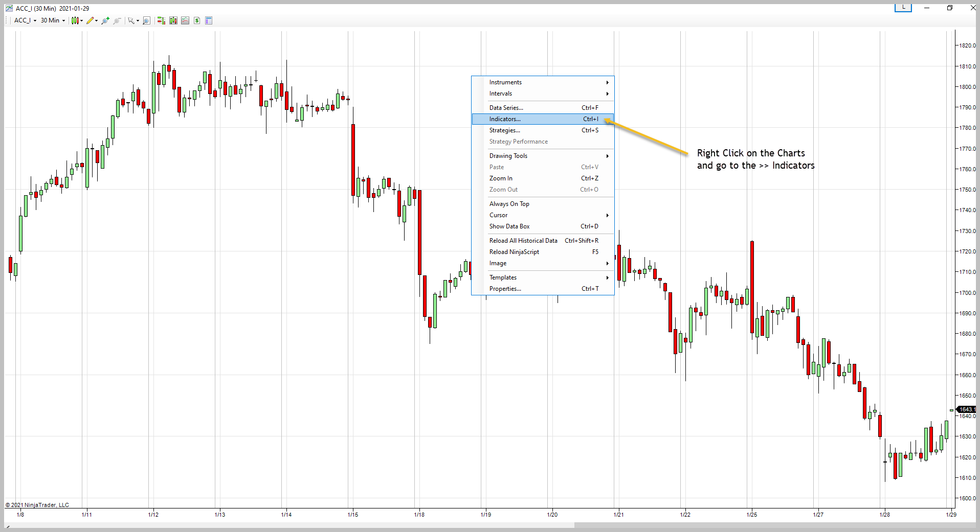Viewport: 980px width, 532px height.
Task: Restore down the chart window
Action: point(950,8)
